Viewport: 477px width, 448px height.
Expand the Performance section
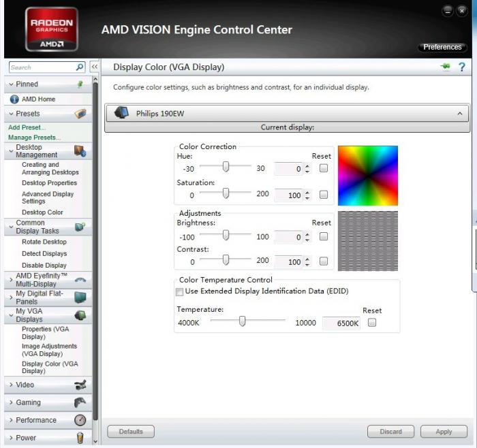click(x=12, y=420)
